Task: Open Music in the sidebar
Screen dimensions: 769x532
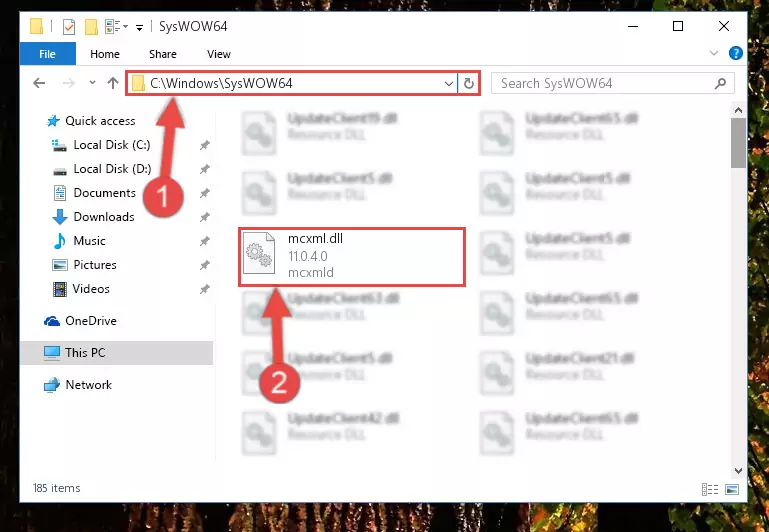Action: [x=89, y=241]
